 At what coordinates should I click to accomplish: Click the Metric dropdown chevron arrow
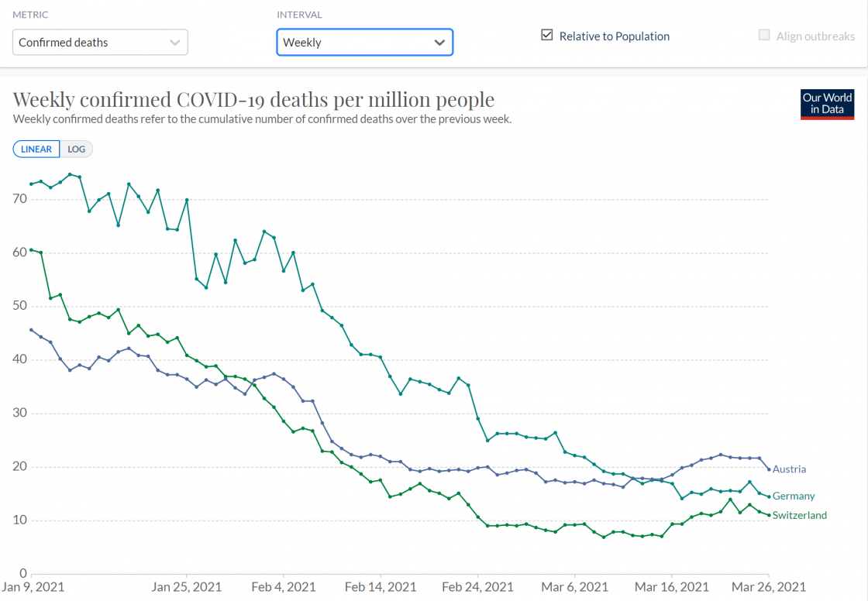pyautogui.click(x=175, y=43)
